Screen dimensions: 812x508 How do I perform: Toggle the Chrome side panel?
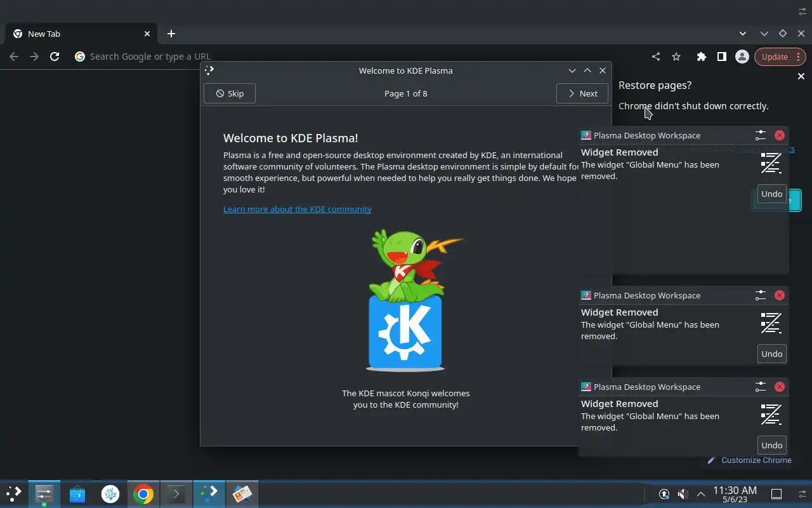tap(721, 57)
